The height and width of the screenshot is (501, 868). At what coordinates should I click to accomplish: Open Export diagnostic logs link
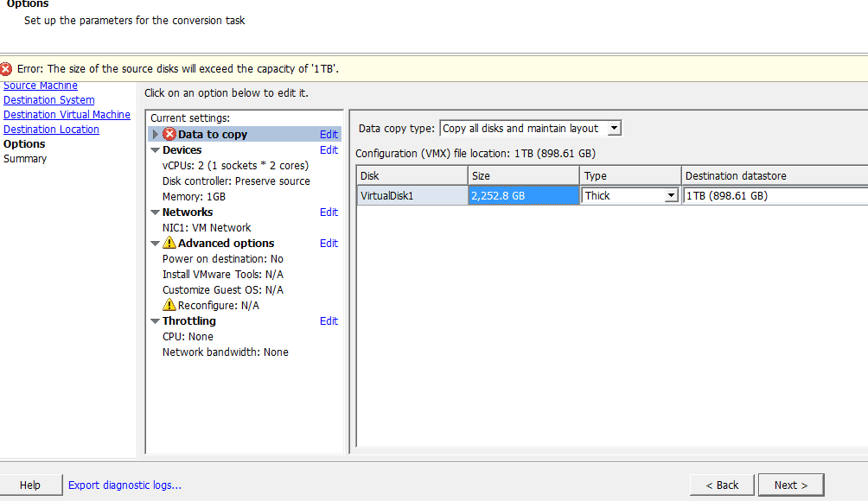124,485
